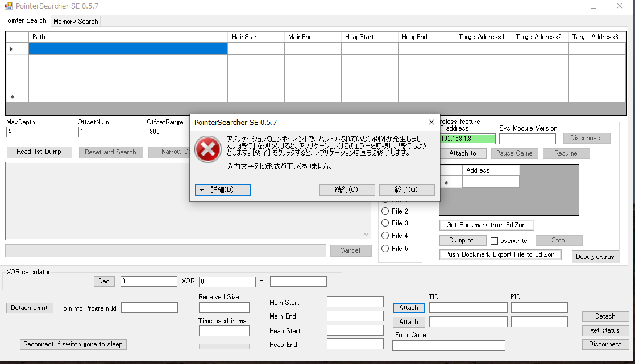Click the Address column header in bookmark grid

(x=491, y=170)
